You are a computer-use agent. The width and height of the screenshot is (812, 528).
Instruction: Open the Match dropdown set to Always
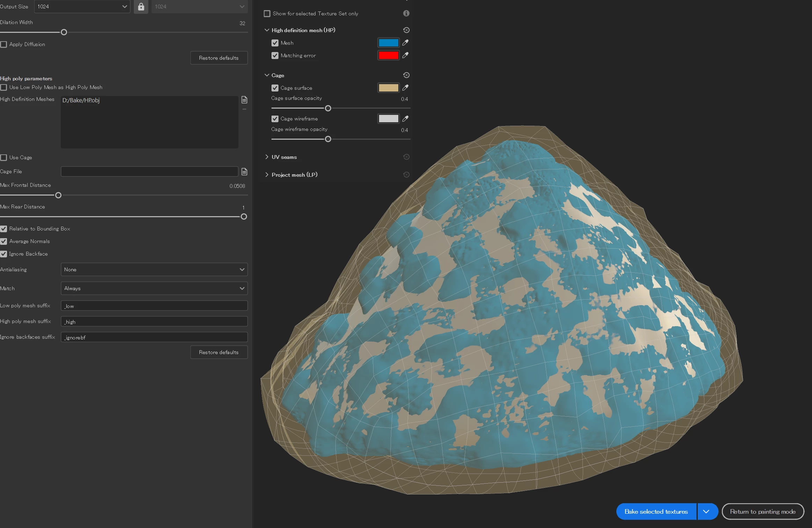click(154, 288)
